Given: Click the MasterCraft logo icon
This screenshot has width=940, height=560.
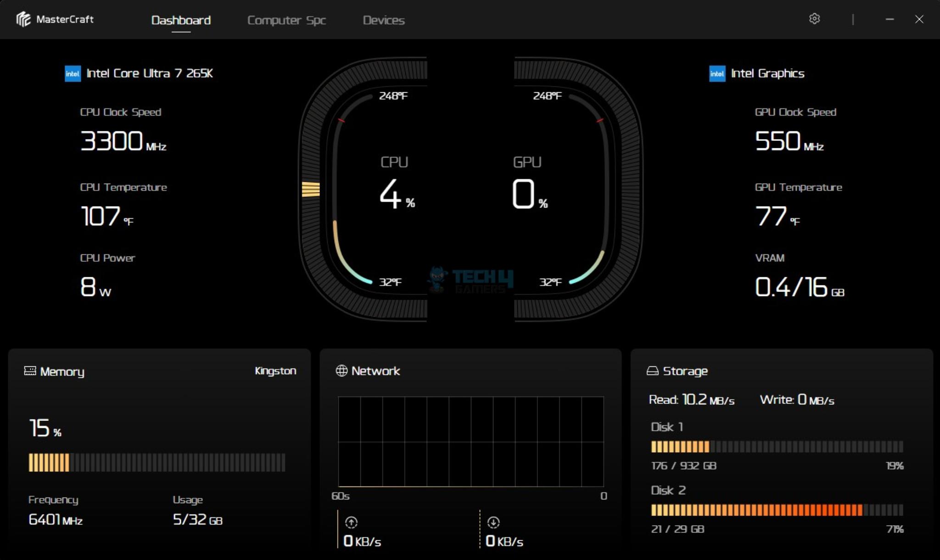Looking at the screenshot, I should tap(23, 19).
